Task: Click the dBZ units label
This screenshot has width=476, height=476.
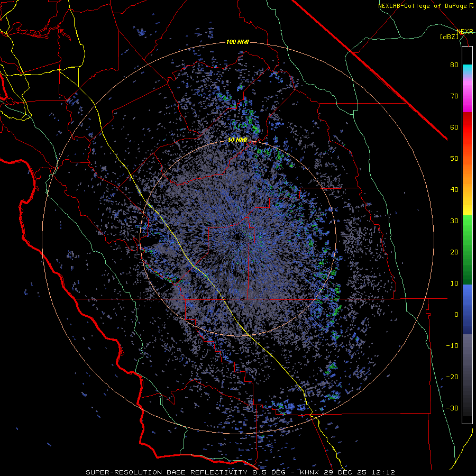Action: click(x=449, y=37)
